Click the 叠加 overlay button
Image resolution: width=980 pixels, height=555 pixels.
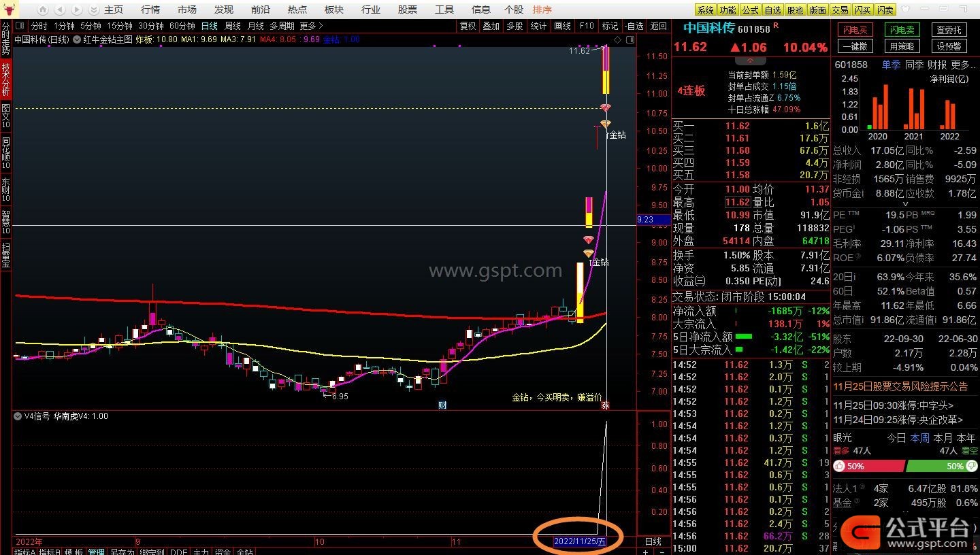pos(491,26)
